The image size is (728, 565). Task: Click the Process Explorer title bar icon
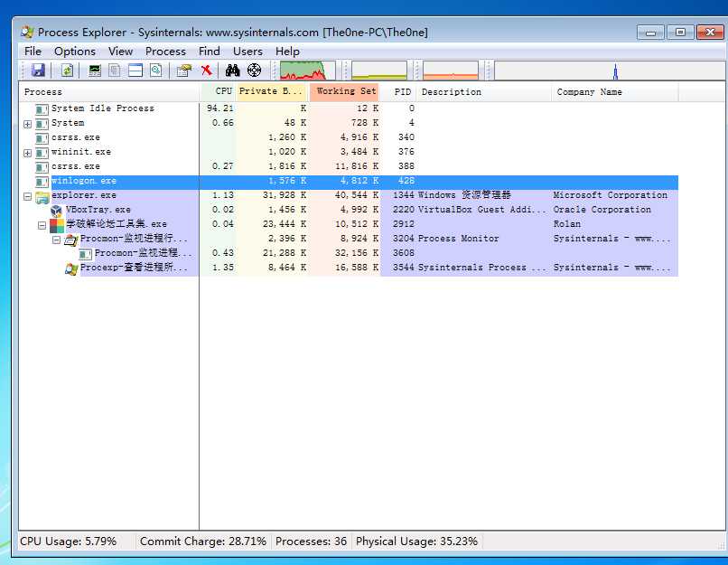pyautogui.click(x=27, y=32)
